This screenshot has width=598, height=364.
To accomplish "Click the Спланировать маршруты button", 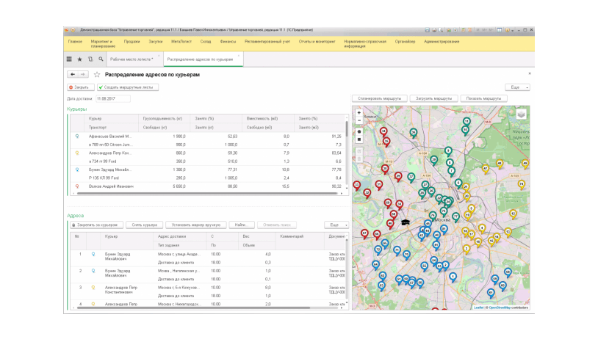I will (x=380, y=98).
